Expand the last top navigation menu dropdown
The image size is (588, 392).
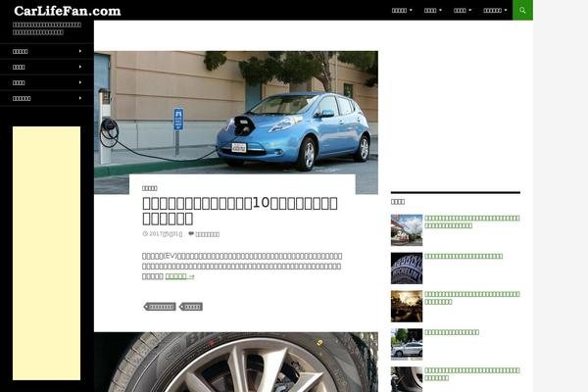coord(495,11)
